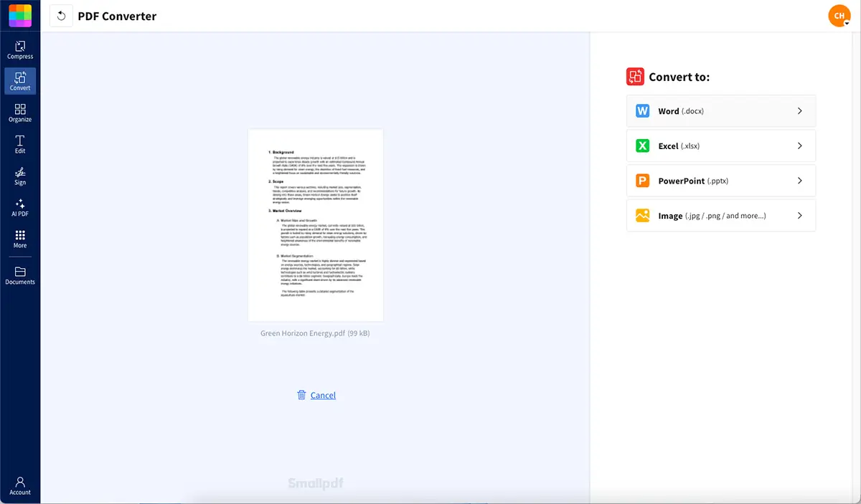The height and width of the screenshot is (504, 861).
Task: Click the colorful Smallpdf logo
Action: [x=19, y=15]
